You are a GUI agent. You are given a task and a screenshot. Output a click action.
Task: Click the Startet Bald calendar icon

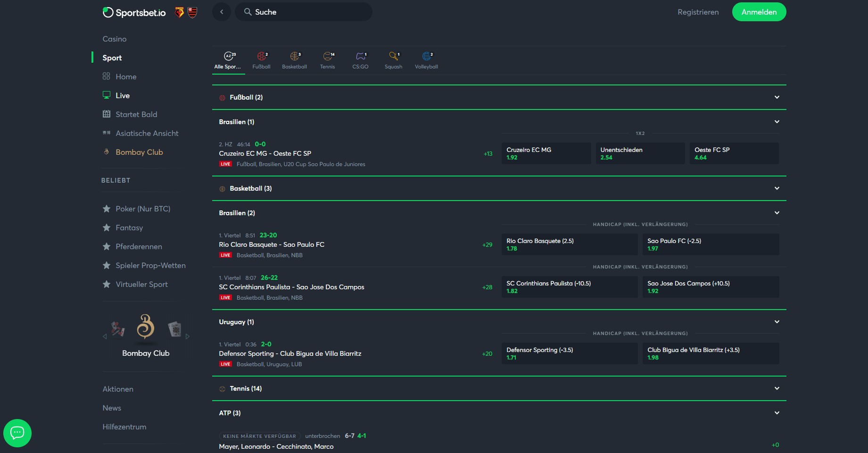click(x=107, y=114)
